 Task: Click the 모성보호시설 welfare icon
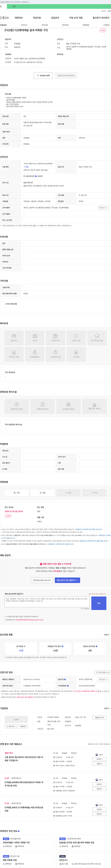(55, 354)
